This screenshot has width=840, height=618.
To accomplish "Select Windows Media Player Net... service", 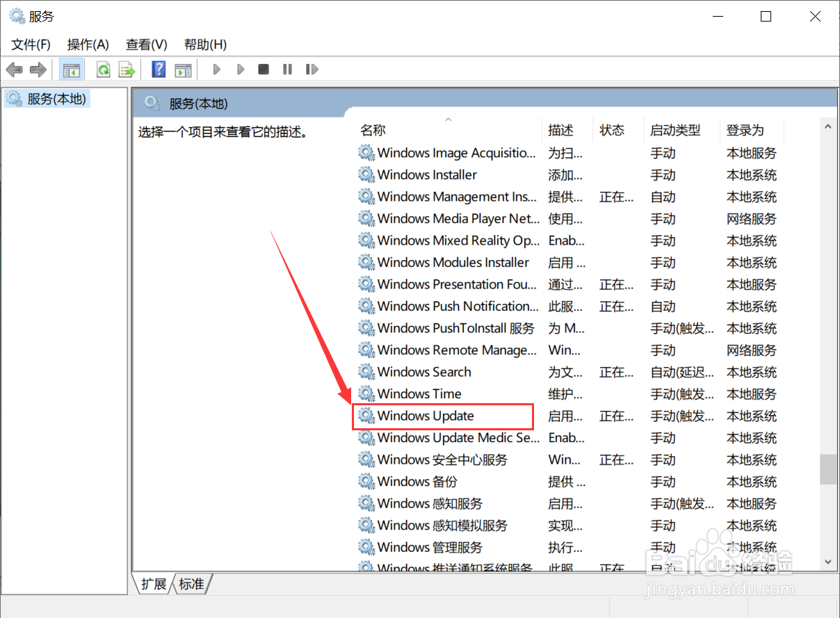I will coord(458,218).
